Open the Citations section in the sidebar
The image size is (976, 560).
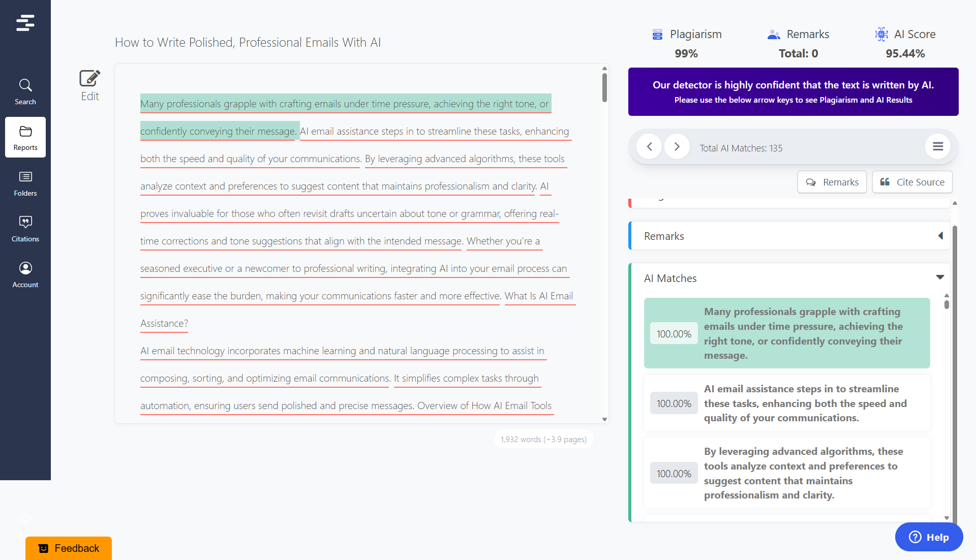25,228
